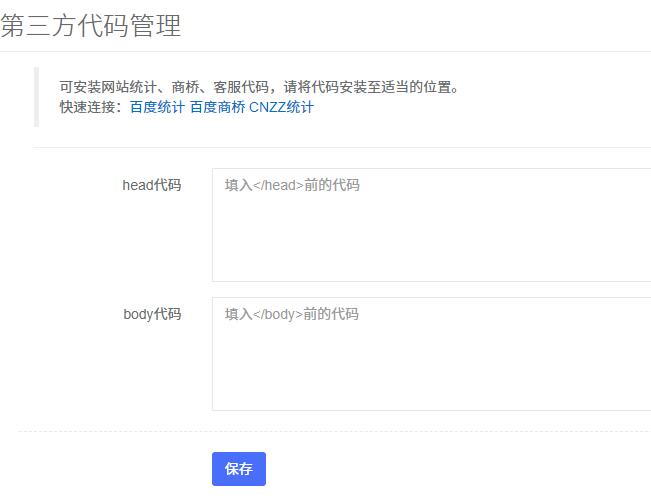
Task: Click the 填入</head>前的代码 placeholder text
Action: click(x=292, y=185)
